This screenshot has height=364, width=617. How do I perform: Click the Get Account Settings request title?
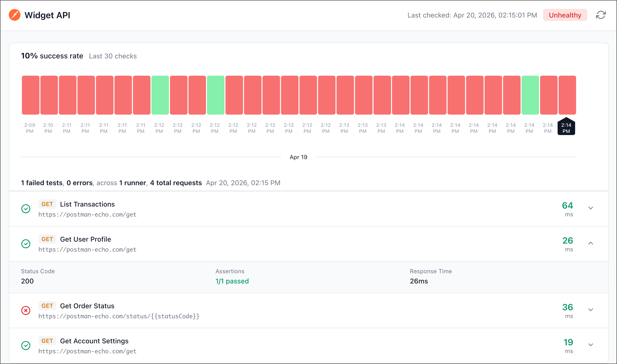[94, 341]
